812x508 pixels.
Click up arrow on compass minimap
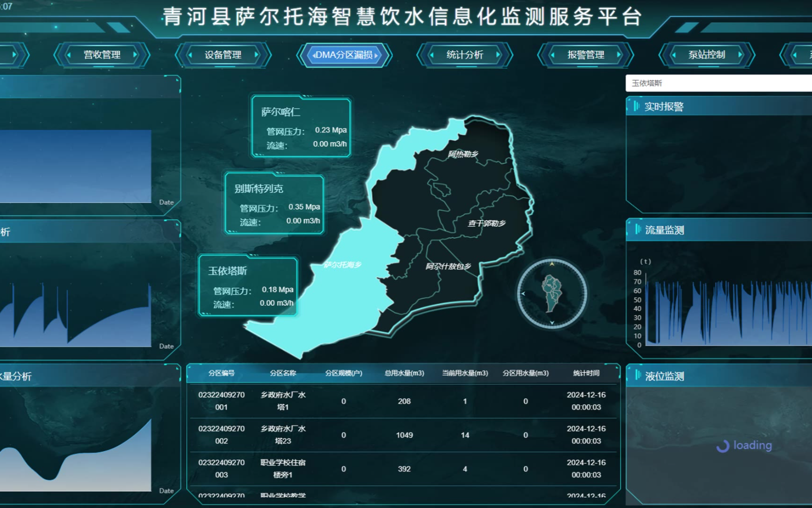[x=552, y=264]
